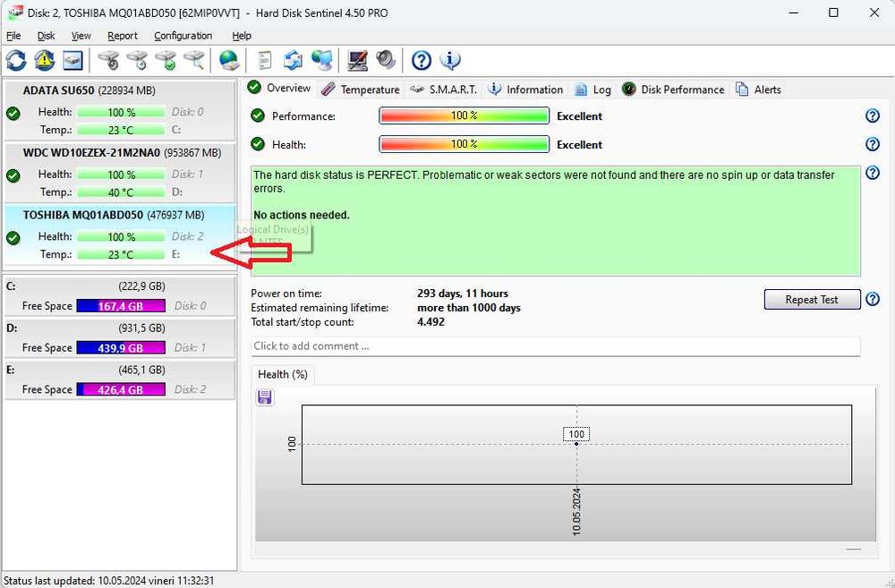Viewport: 895px width, 588px height.
Task: Click the blue info bubble toolbar icon
Action: click(x=450, y=60)
